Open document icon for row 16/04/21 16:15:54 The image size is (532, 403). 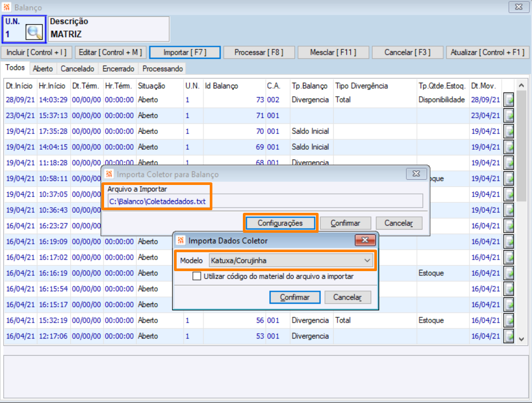click(x=508, y=289)
